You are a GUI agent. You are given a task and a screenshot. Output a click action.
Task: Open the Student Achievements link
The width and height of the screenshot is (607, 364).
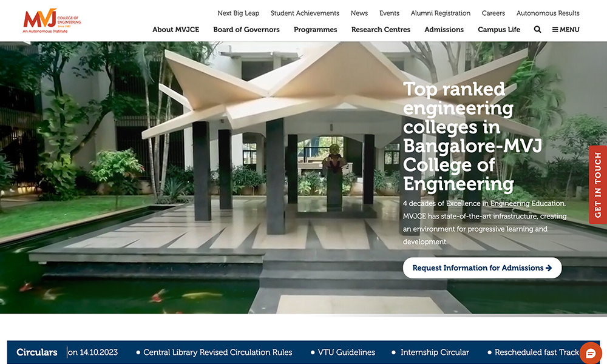click(x=305, y=13)
